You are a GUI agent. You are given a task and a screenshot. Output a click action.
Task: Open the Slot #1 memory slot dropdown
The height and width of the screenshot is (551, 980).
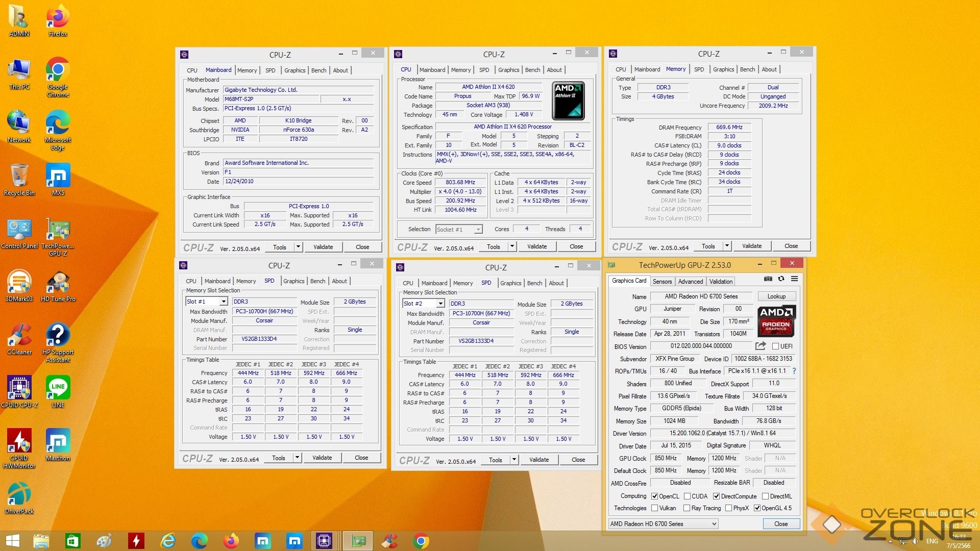click(x=223, y=302)
